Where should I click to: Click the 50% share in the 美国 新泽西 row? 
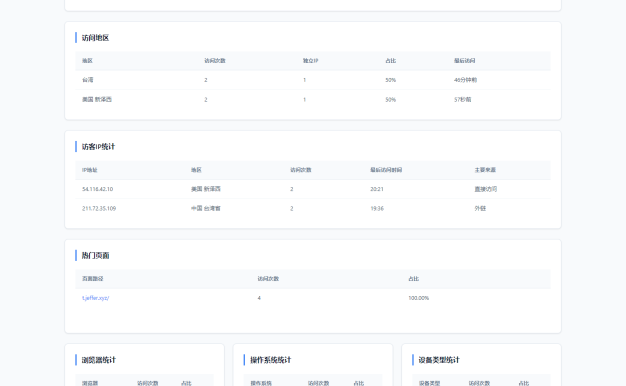[x=390, y=99]
